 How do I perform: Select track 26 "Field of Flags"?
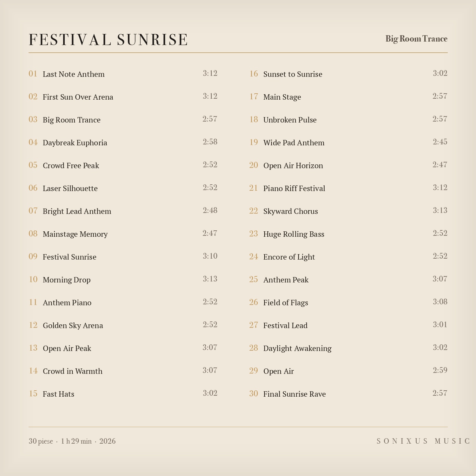(x=348, y=302)
